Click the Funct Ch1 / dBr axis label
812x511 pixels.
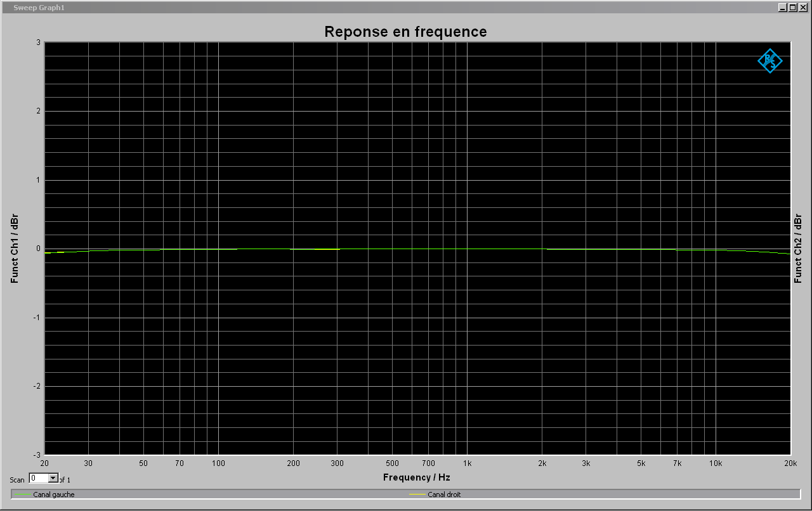14,249
